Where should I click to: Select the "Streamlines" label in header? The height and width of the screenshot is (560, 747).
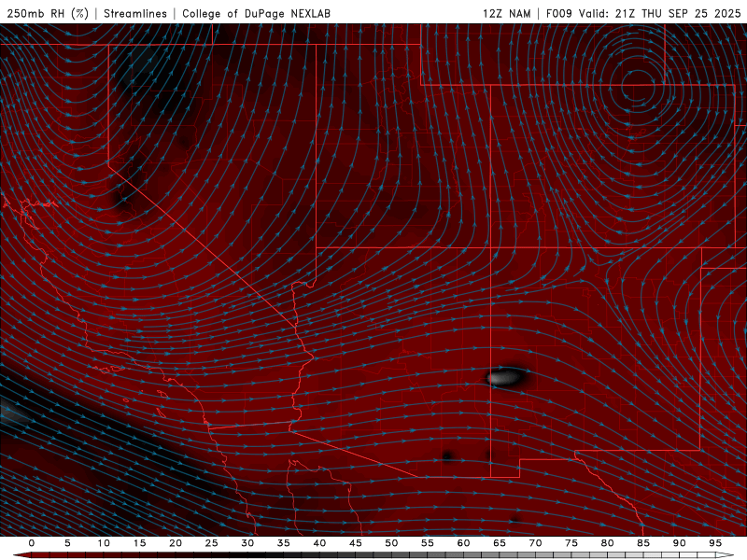[x=135, y=13]
